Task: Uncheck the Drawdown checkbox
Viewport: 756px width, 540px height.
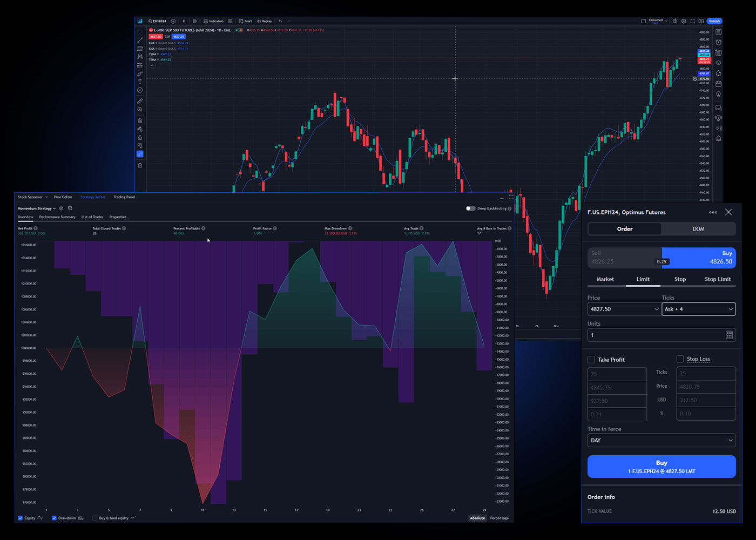Action: point(54,518)
